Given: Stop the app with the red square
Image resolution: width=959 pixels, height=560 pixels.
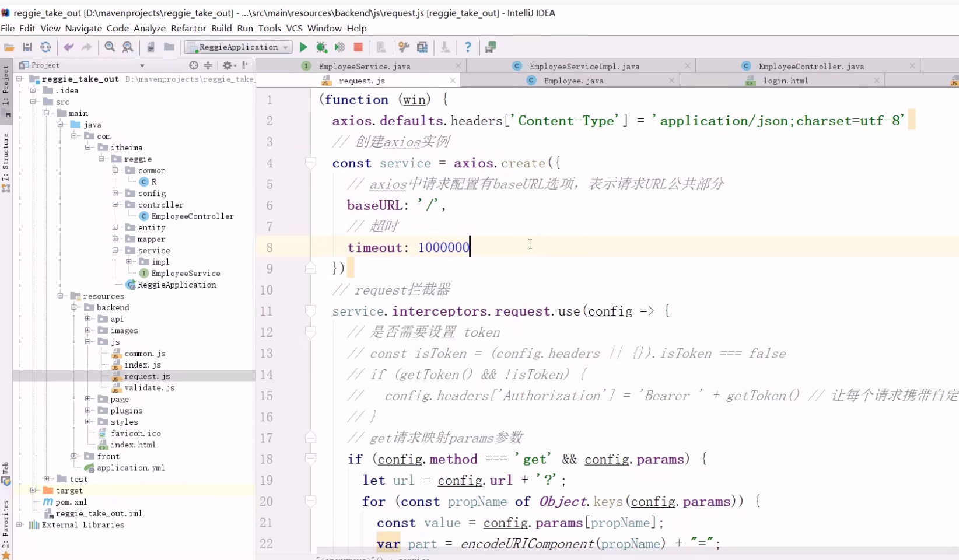Looking at the screenshot, I should pyautogui.click(x=358, y=47).
